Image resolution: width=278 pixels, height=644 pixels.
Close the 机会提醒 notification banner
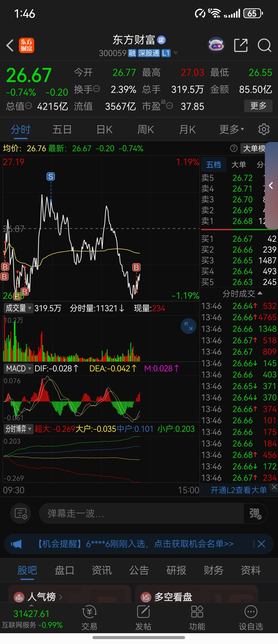[x=261, y=544]
